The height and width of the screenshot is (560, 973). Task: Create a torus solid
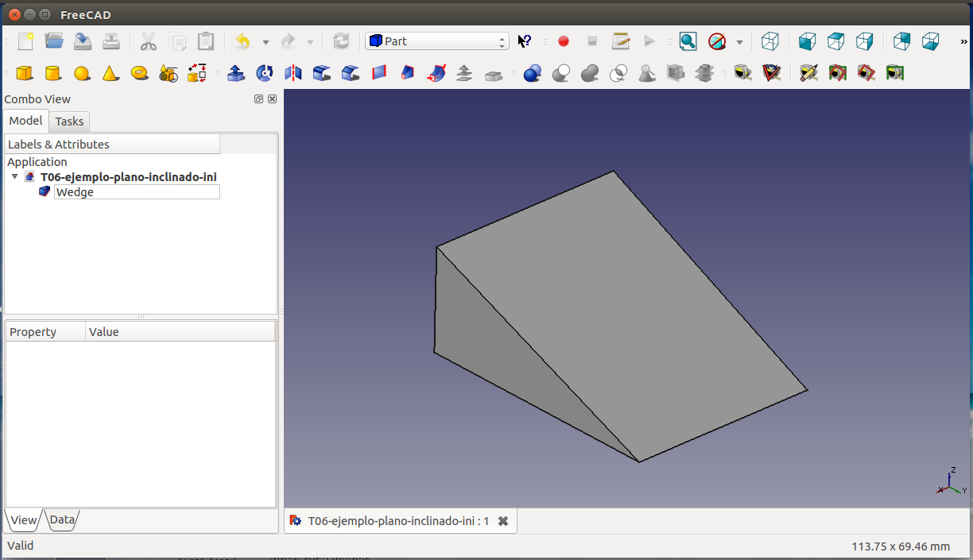point(140,73)
